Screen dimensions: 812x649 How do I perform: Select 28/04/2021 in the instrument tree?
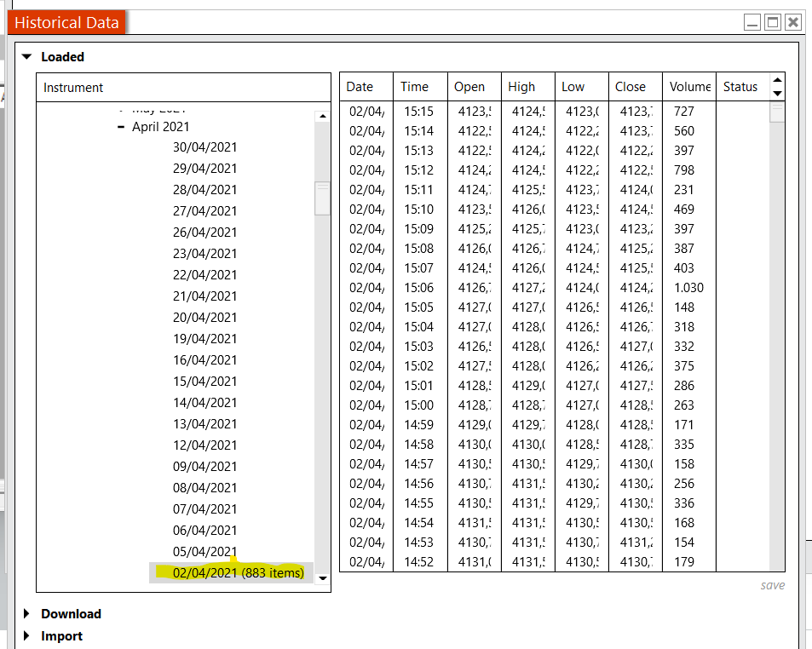click(204, 190)
